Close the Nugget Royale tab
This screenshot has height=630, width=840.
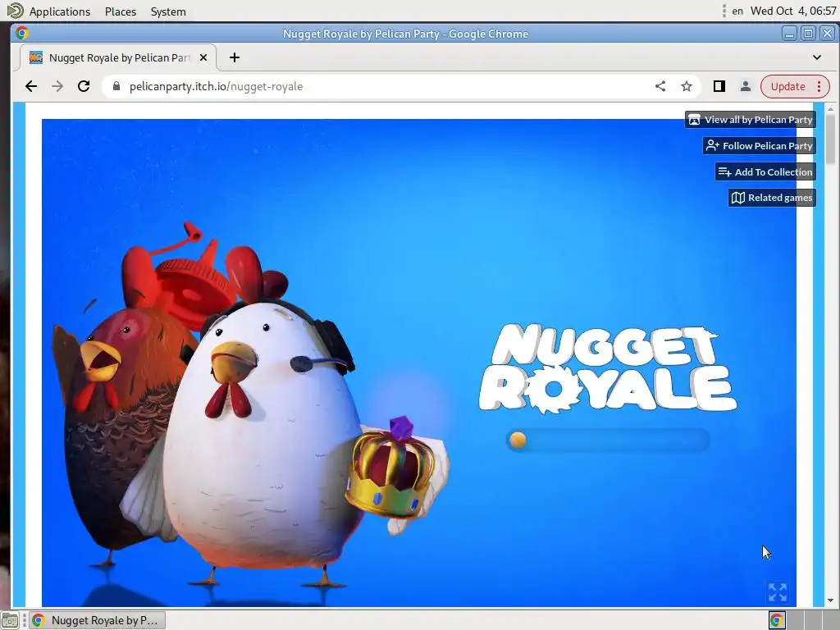coord(203,57)
